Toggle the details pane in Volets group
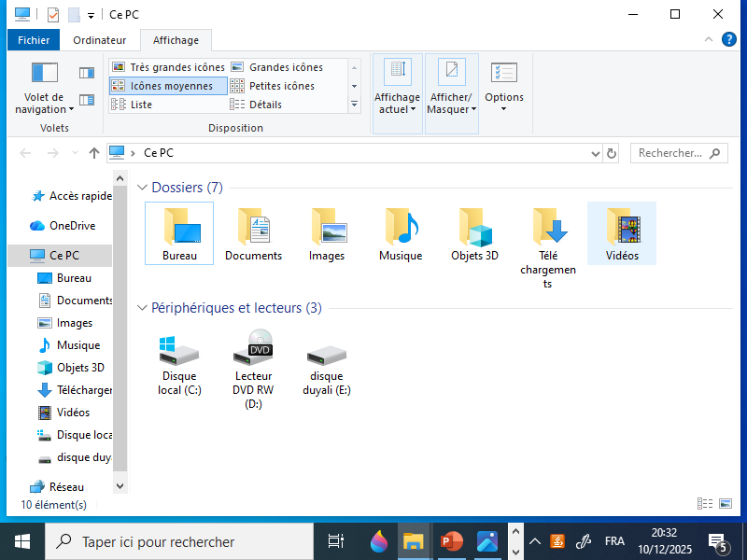Viewport: 747px width, 560px height. (x=87, y=100)
